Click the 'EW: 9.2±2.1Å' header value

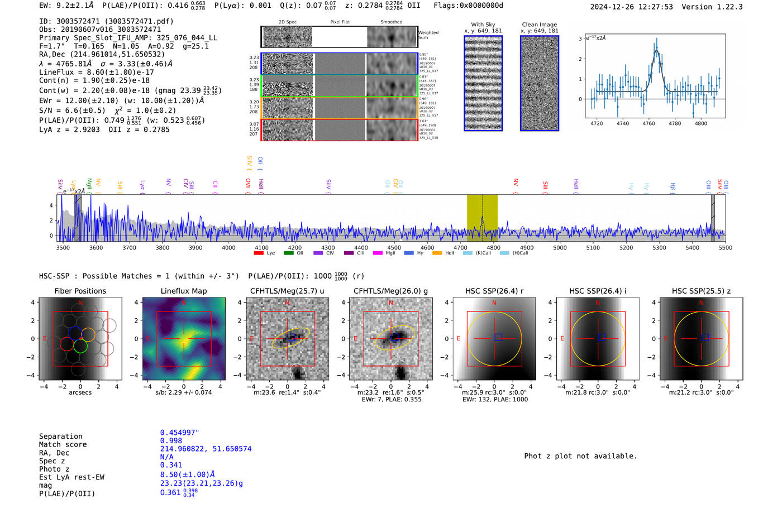click(66, 6)
